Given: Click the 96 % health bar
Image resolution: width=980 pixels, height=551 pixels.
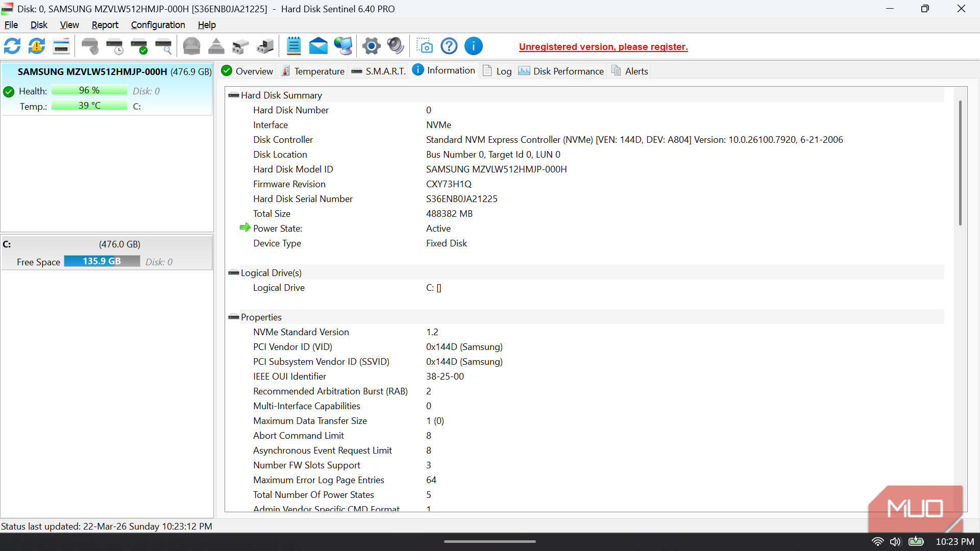Looking at the screenshot, I should pos(89,90).
